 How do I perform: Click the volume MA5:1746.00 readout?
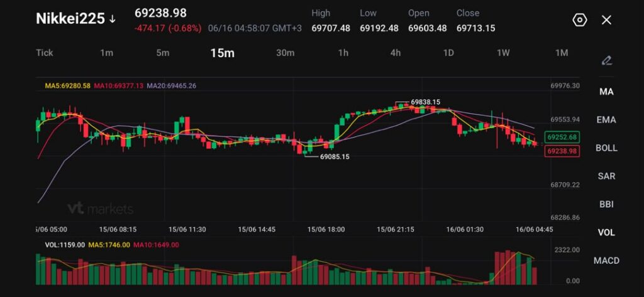coord(109,245)
